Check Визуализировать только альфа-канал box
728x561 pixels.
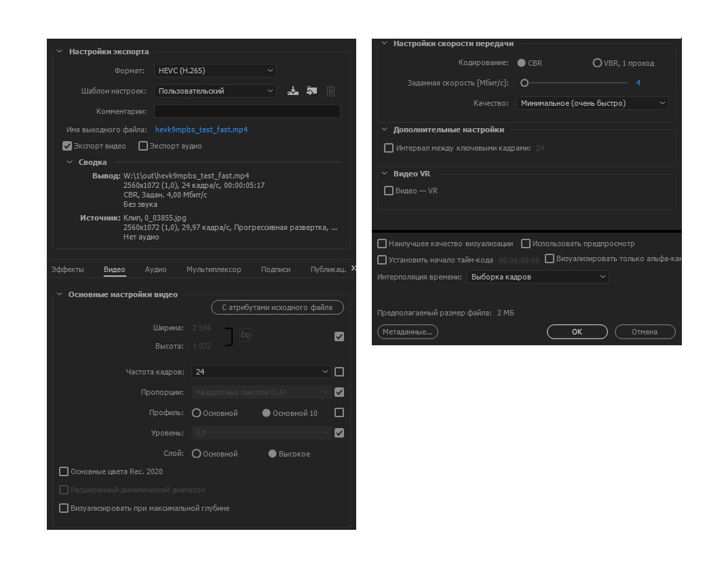[x=550, y=258]
